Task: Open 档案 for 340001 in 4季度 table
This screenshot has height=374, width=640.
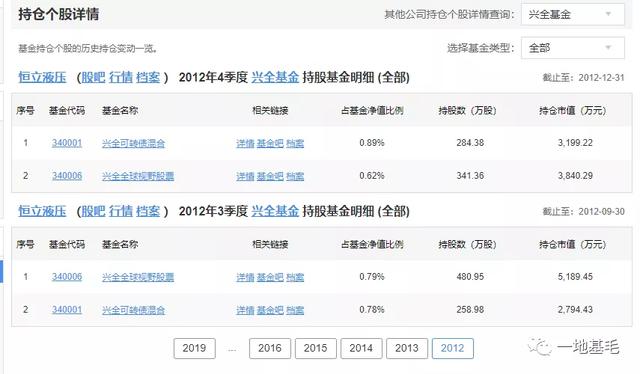Action: pos(295,143)
